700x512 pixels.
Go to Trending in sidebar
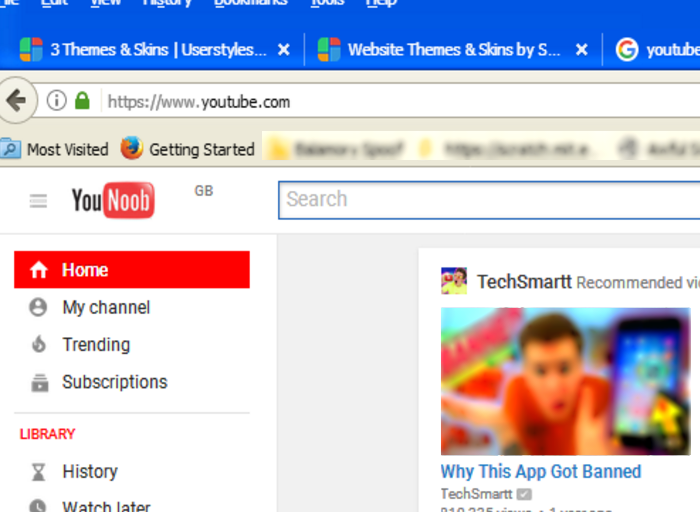(x=95, y=344)
